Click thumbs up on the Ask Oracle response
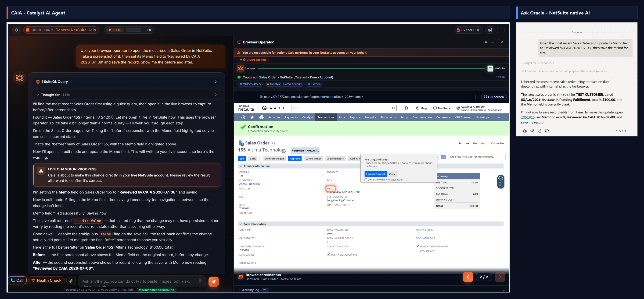 pos(525,131)
